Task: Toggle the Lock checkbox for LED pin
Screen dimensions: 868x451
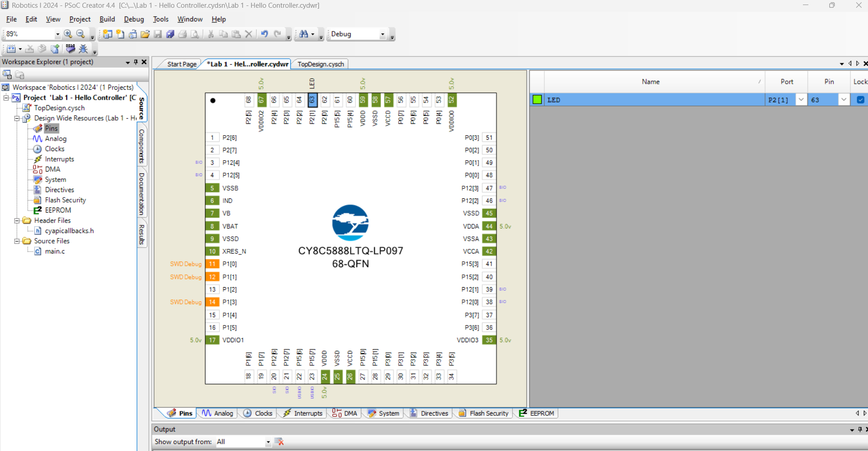Action: [860, 100]
